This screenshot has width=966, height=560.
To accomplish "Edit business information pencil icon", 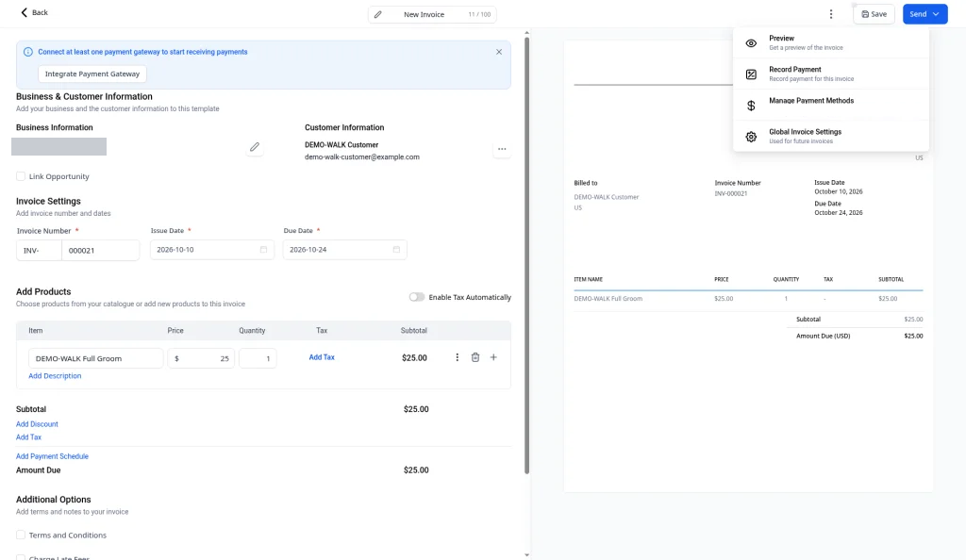I will point(255,147).
